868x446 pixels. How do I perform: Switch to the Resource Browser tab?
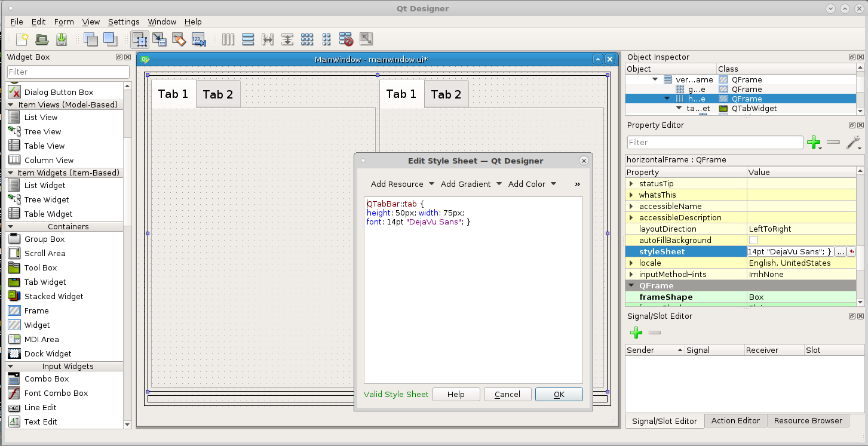(x=808, y=420)
